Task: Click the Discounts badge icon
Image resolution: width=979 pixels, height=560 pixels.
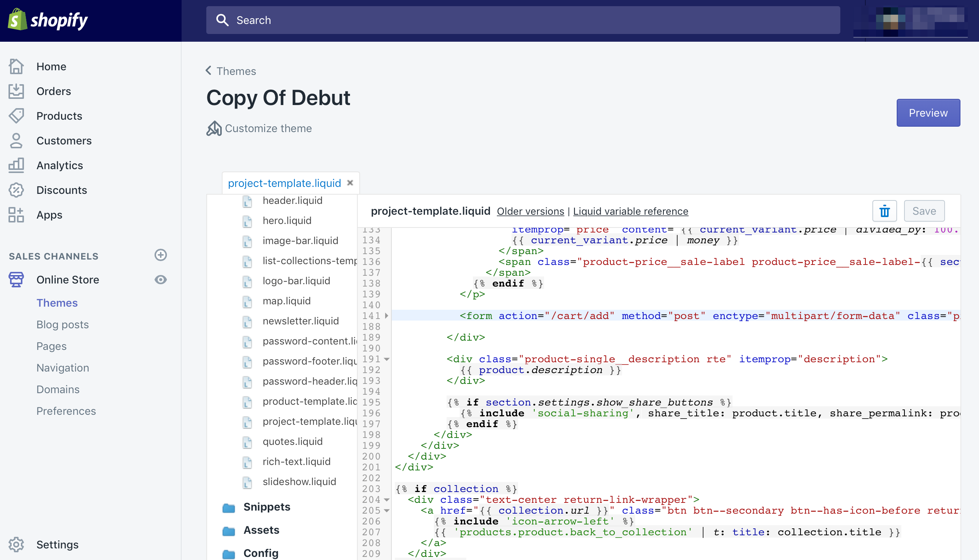Action: (16, 190)
